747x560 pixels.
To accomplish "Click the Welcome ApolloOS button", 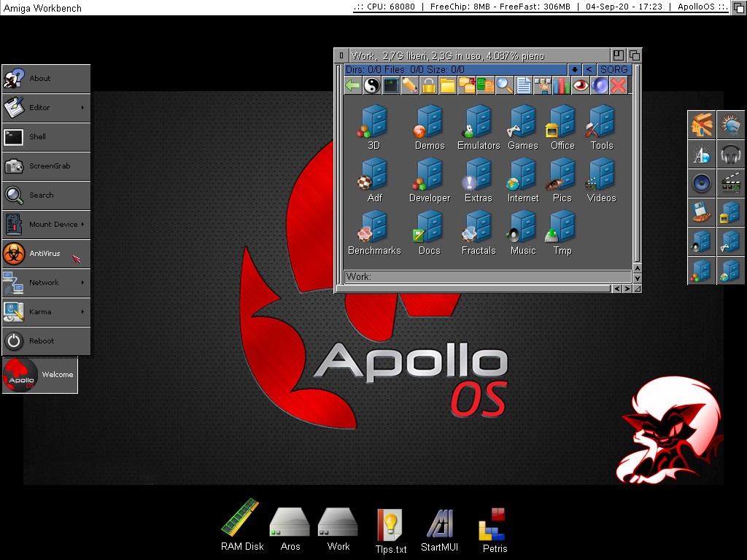I will pos(40,375).
